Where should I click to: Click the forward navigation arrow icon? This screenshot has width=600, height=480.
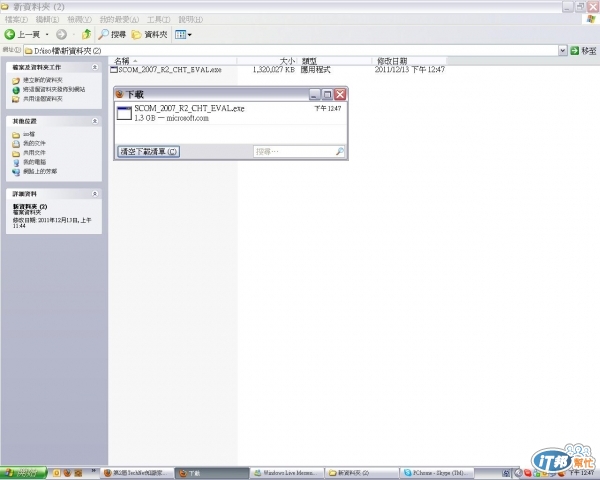click(61, 34)
